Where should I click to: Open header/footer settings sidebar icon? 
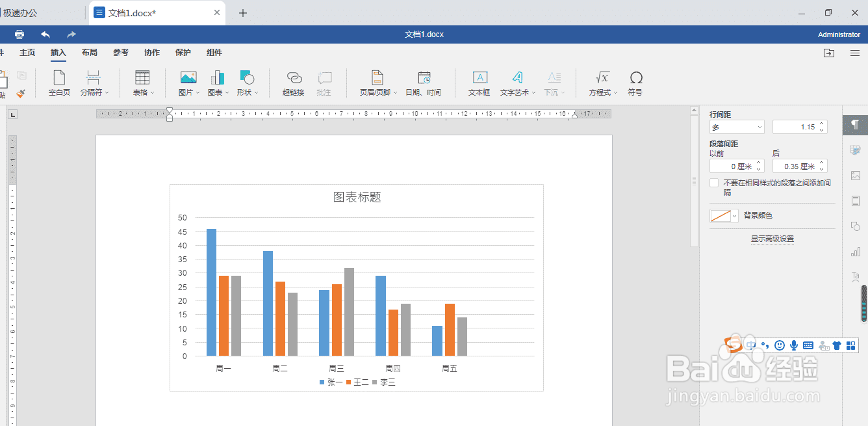point(855,200)
